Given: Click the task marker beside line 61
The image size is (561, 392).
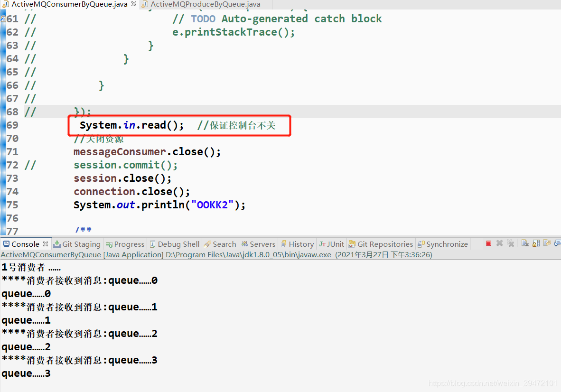Looking at the screenshot, I should point(3,19).
